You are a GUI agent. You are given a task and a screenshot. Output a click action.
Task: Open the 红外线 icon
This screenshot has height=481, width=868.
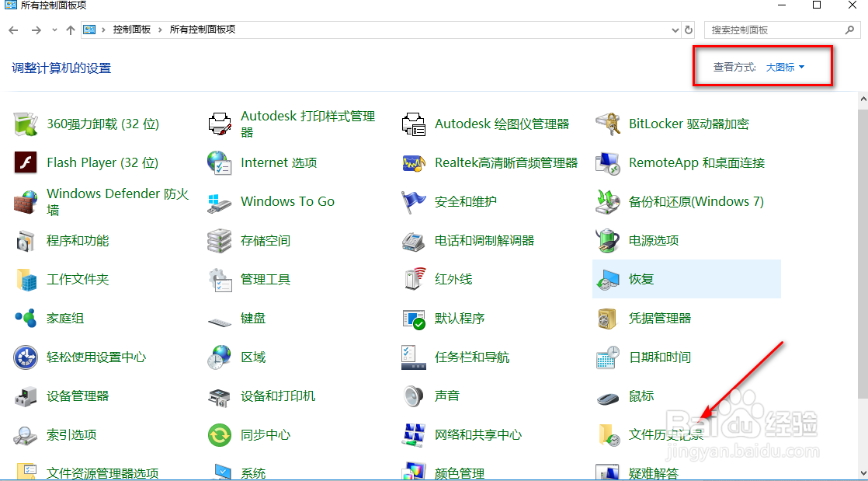point(414,279)
